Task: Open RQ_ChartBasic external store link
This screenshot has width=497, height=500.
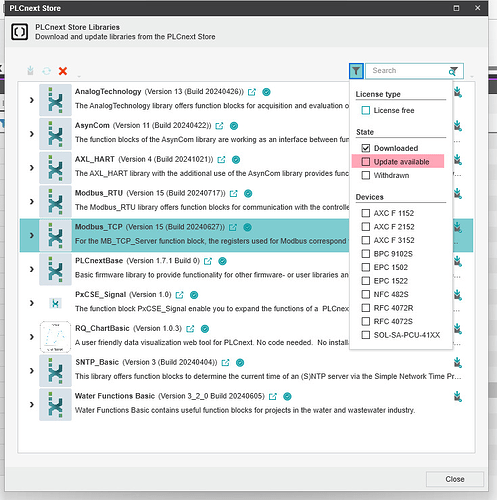Action: tap(190, 329)
